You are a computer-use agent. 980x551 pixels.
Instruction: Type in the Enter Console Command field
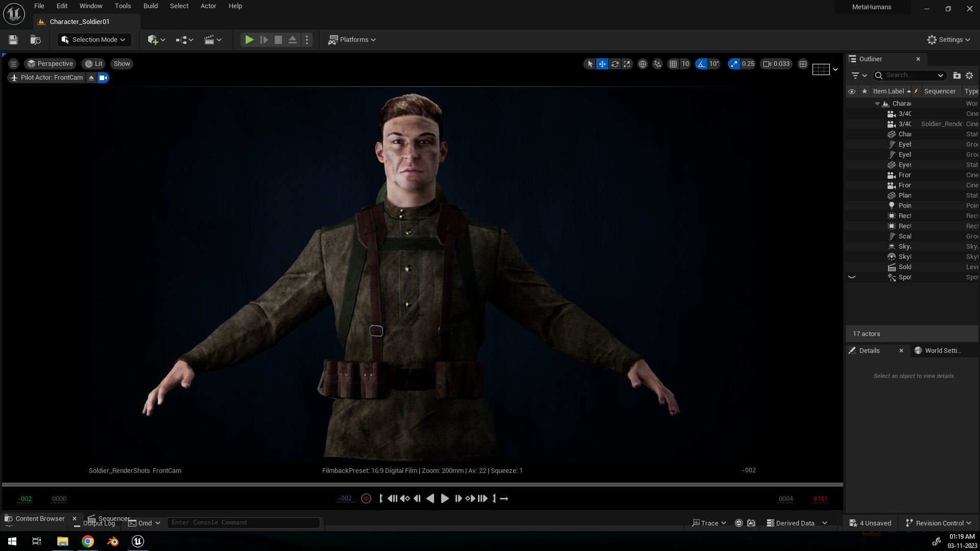[244, 522]
